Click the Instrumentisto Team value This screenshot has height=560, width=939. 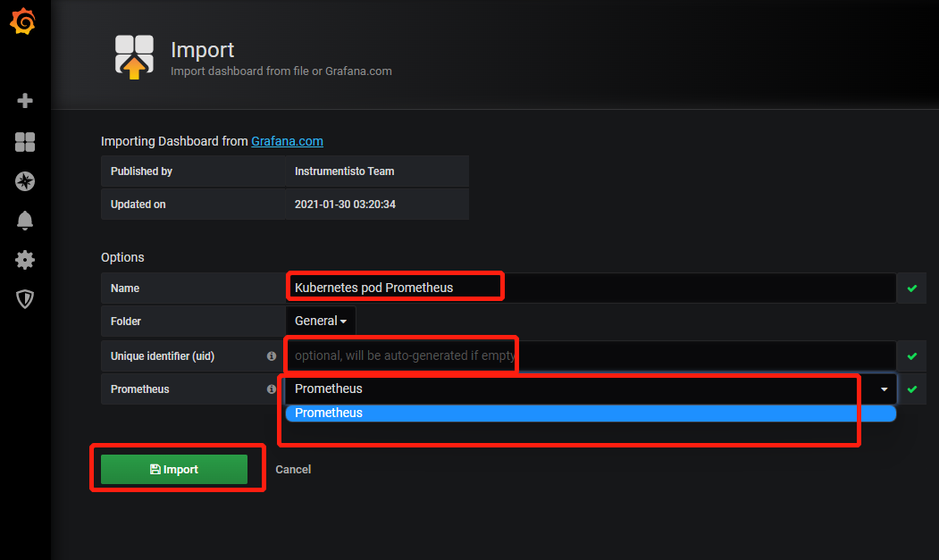(x=344, y=171)
